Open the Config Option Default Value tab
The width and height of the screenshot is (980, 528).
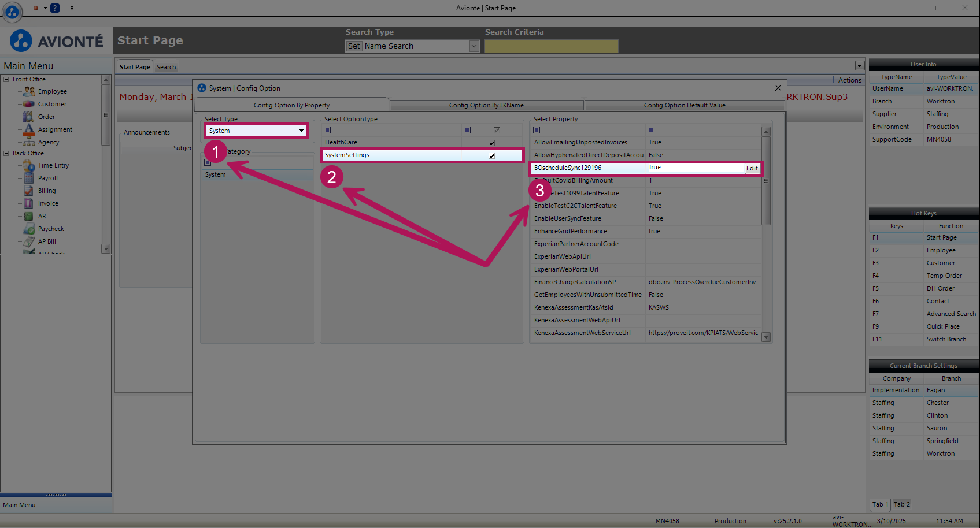685,105
